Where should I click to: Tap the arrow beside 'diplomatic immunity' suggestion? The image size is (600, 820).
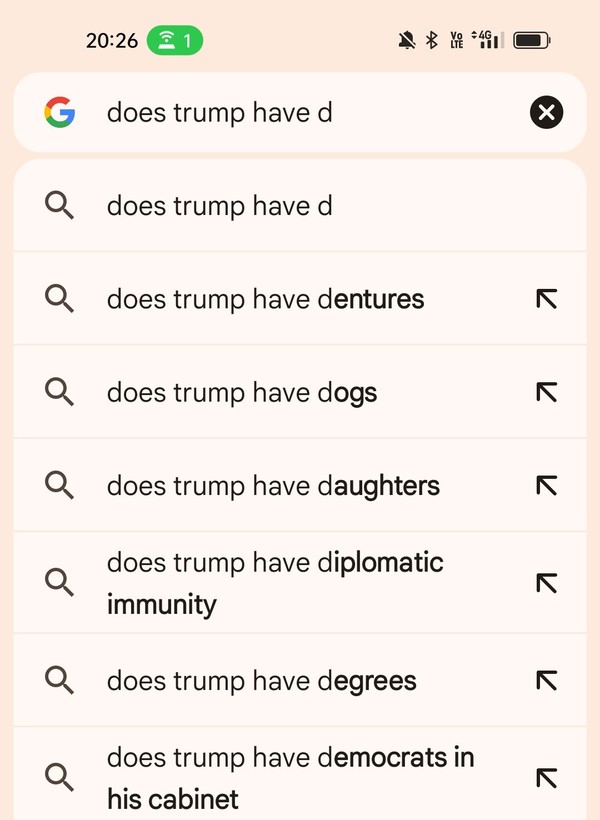(x=546, y=583)
